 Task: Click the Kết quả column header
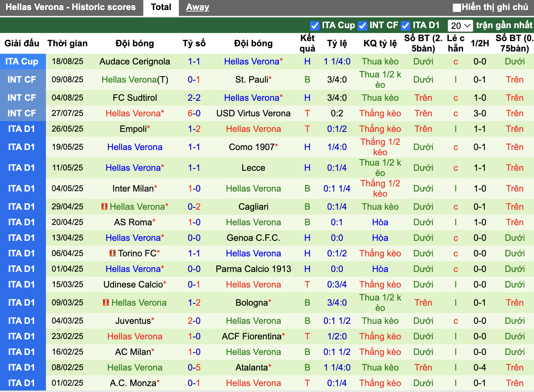(x=307, y=43)
